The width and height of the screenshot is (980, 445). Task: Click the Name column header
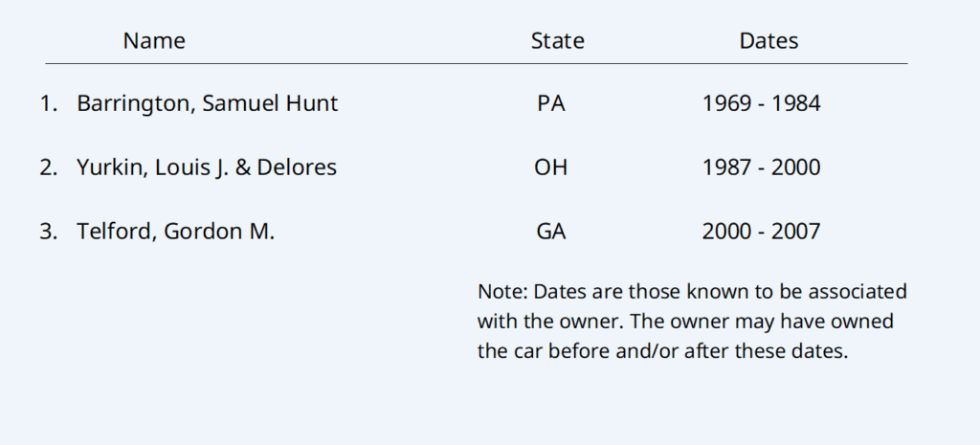click(154, 41)
